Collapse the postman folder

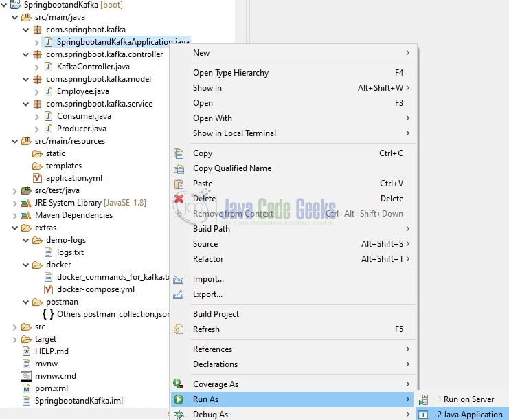[25, 302]
